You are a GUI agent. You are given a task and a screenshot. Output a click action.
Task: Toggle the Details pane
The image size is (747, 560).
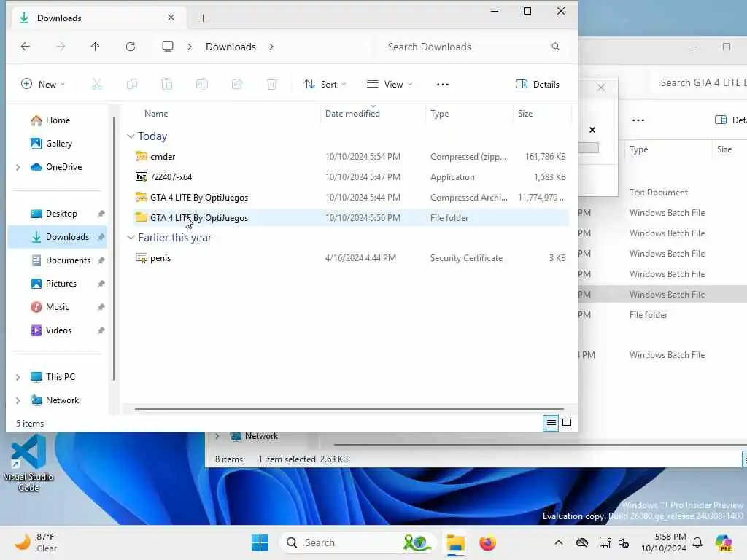(x=538, y=85)
